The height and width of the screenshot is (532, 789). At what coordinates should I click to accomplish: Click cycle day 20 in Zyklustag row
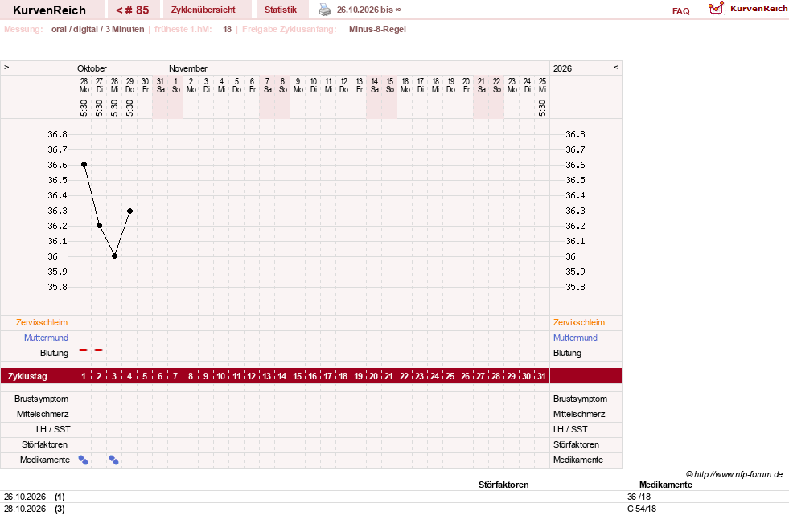pos(373,376)
